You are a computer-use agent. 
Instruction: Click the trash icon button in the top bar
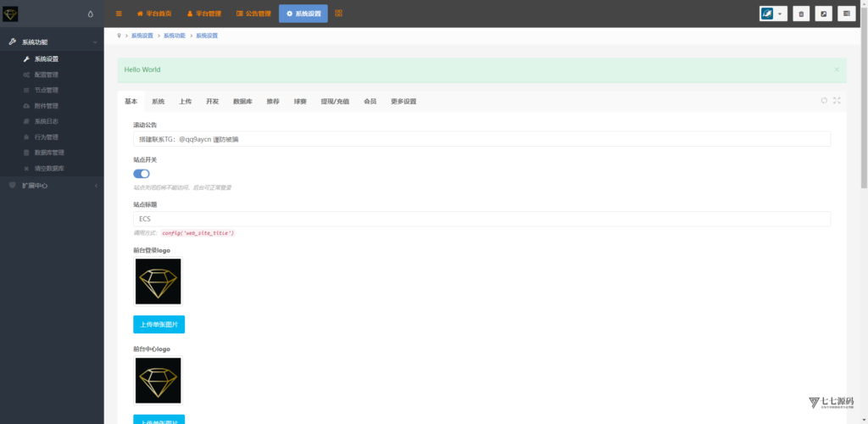pos(800,14)
